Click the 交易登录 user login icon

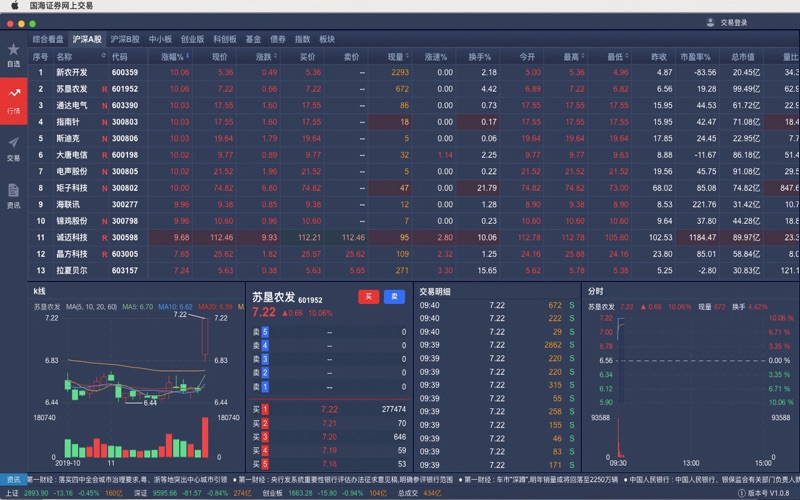pyautogui.click(x=711, y=22)
